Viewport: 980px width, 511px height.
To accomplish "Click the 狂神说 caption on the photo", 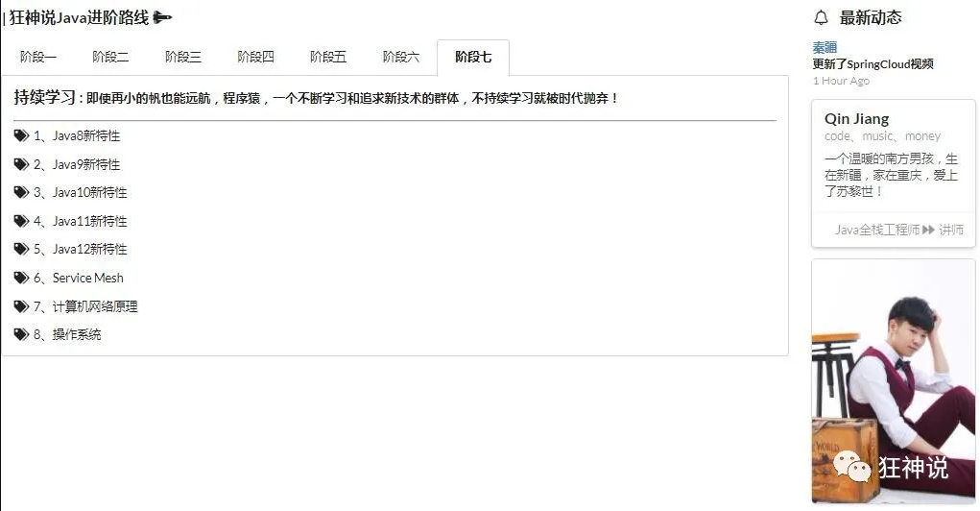I will (914, 468).
